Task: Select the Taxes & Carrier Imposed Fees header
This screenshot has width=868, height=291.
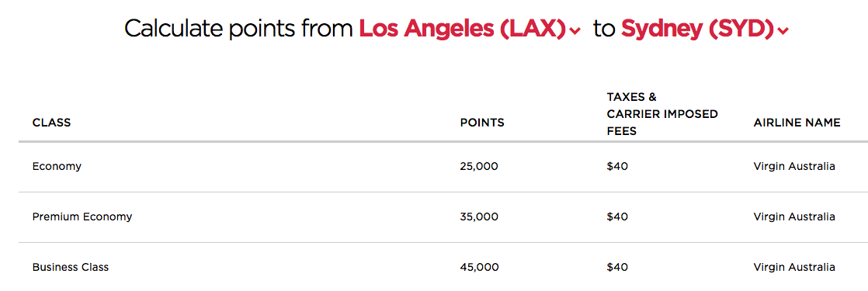Action: 662,114
